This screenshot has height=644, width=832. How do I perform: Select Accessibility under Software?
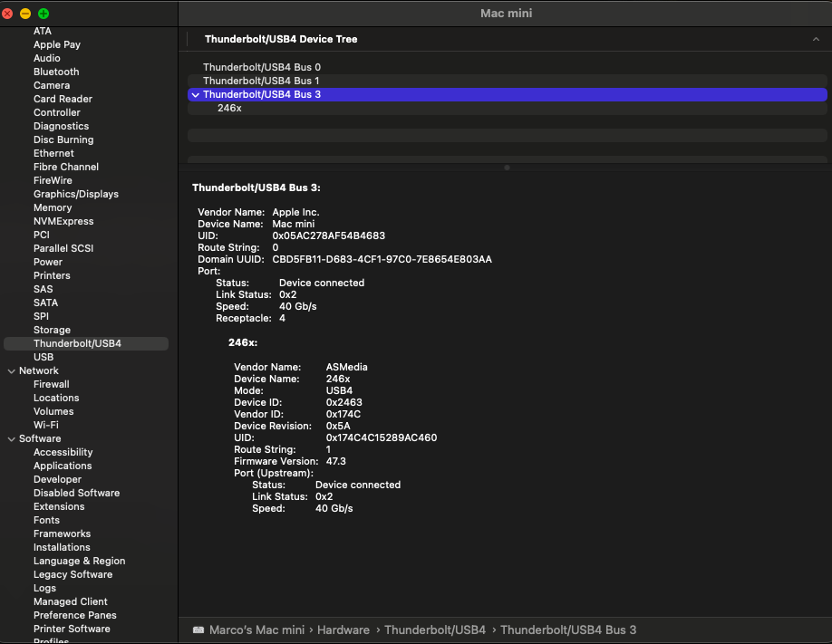63,452
